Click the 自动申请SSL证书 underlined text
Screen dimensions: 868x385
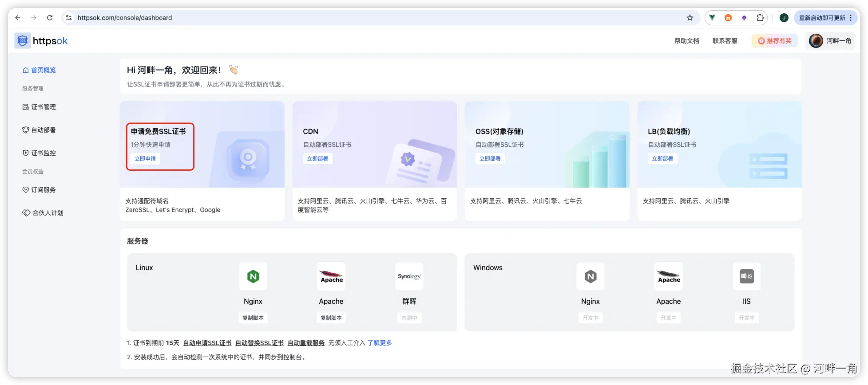[x=207, y=343]
